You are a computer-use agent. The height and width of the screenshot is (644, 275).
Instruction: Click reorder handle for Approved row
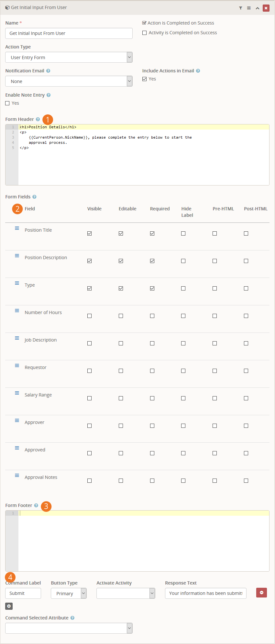(17, 448)
